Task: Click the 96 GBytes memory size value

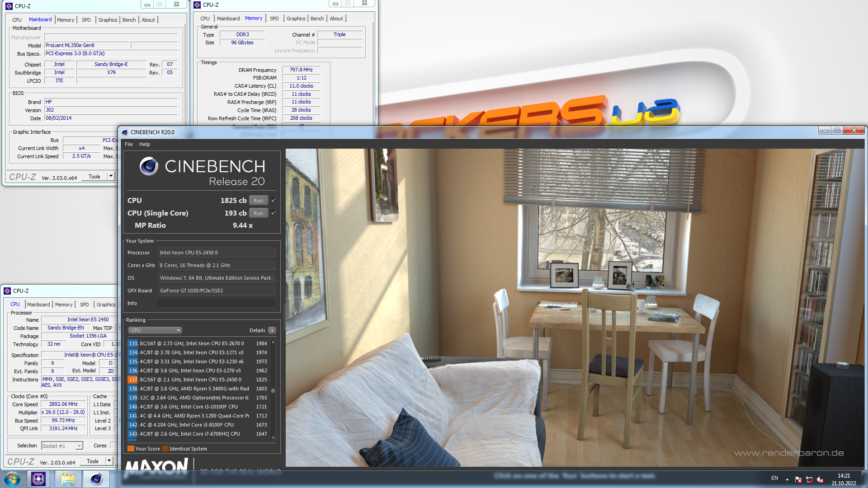Action: (242, 42)
